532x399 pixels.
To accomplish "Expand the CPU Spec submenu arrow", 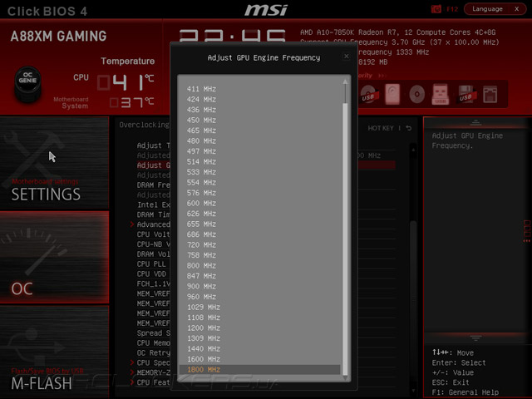I will (132, 362).
